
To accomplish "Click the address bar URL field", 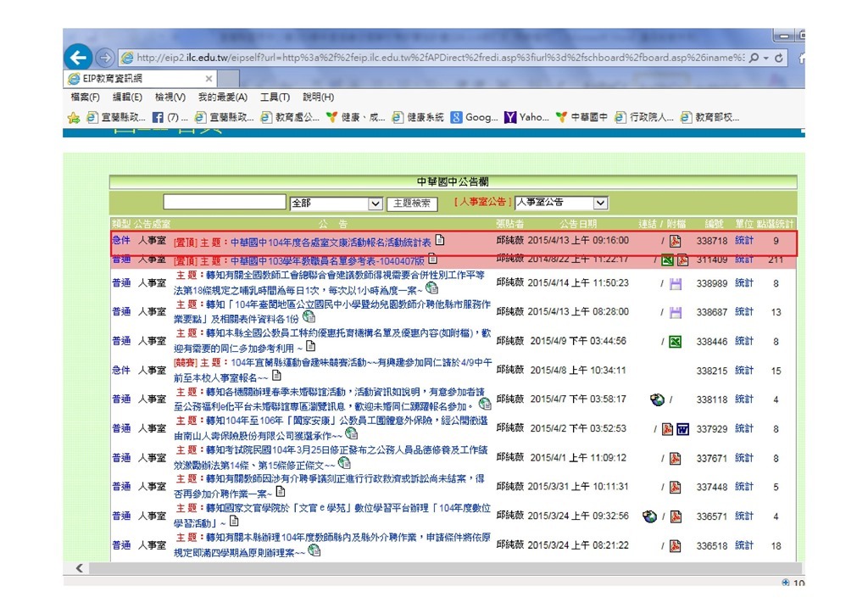I will [x=441, y=58].
